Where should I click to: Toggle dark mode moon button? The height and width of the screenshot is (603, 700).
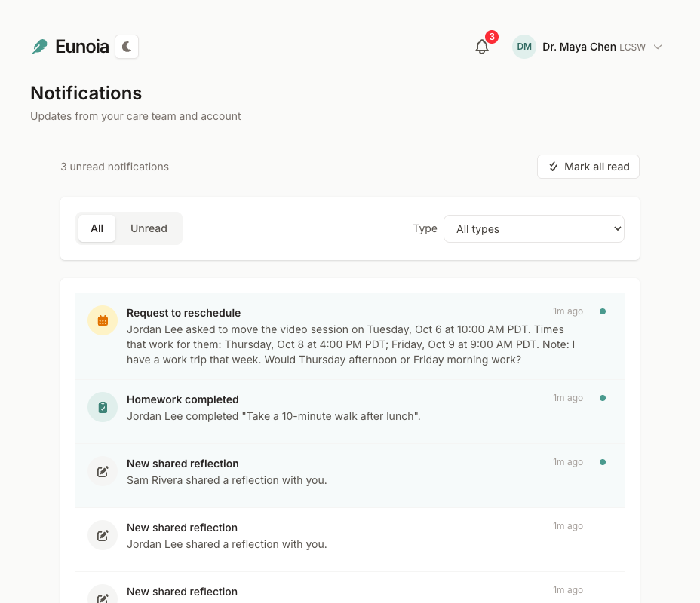[127, 47]
